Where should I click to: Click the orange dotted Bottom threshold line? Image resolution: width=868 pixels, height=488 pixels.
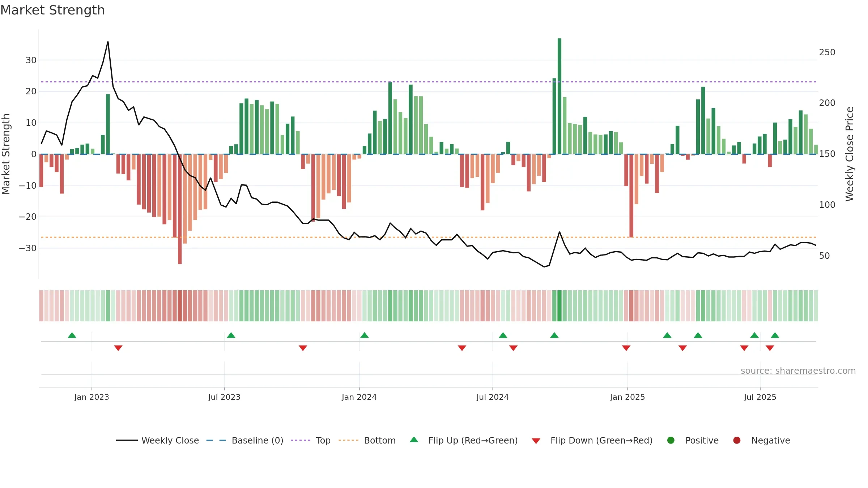(429, 237)
